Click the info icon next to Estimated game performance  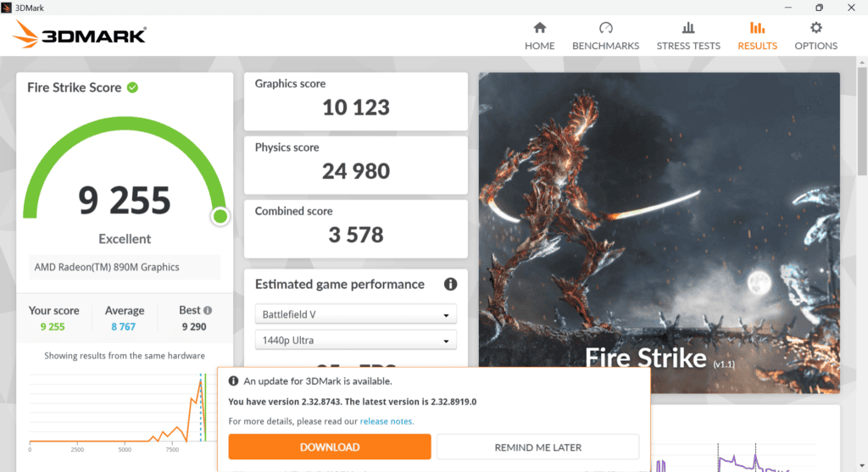pos(451,285)
